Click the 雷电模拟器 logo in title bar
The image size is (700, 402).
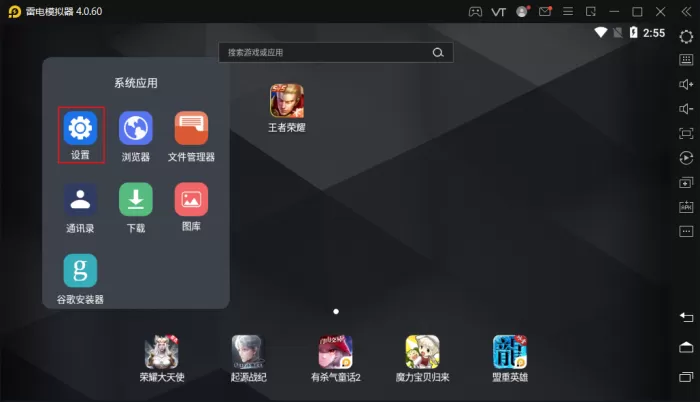pos(15,12)
